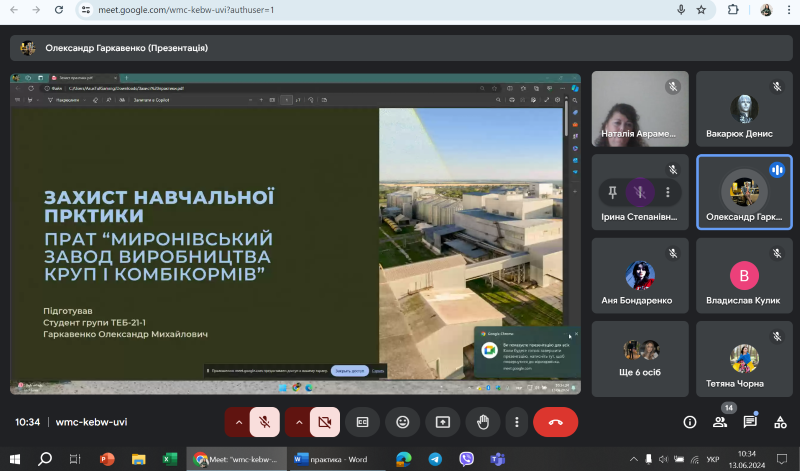Viewport: 800px width, 471px height.
Task: Reload the Google Meet page
Action: 59,10
